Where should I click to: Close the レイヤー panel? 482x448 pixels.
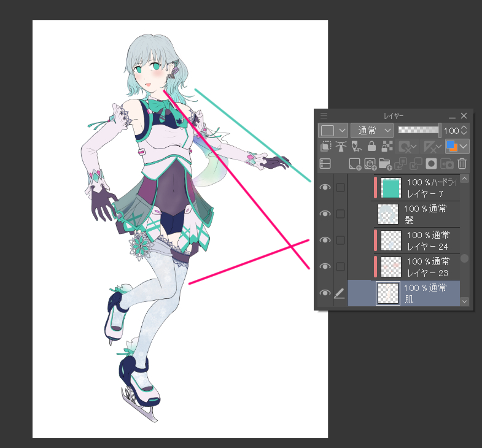click(464, 115)
